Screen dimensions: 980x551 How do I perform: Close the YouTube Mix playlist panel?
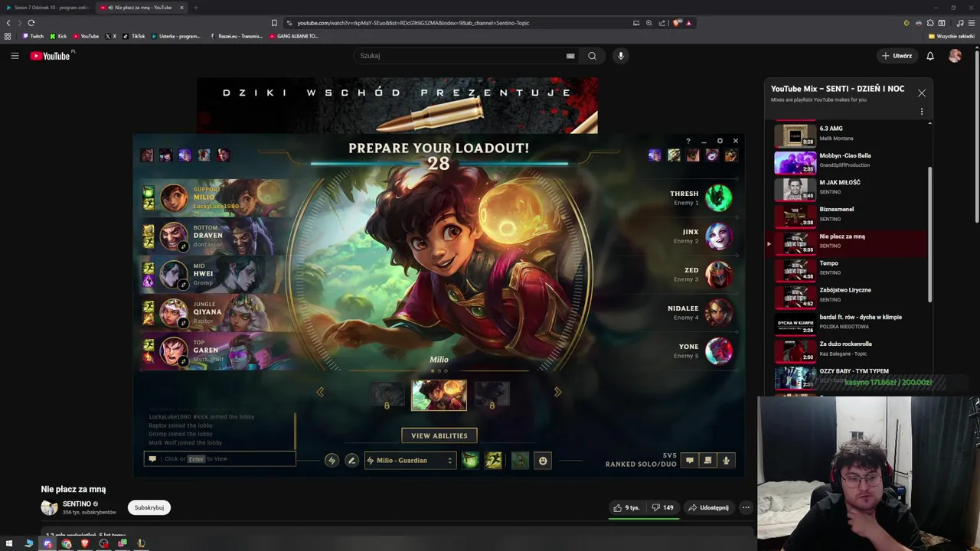point(922,93)
